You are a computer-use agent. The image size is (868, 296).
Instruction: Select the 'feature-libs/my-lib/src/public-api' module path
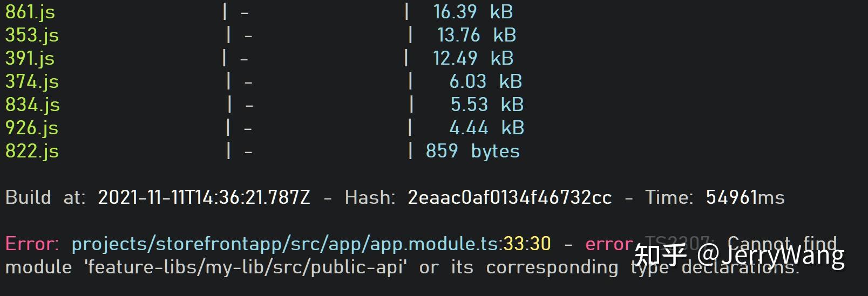point(246,267)
